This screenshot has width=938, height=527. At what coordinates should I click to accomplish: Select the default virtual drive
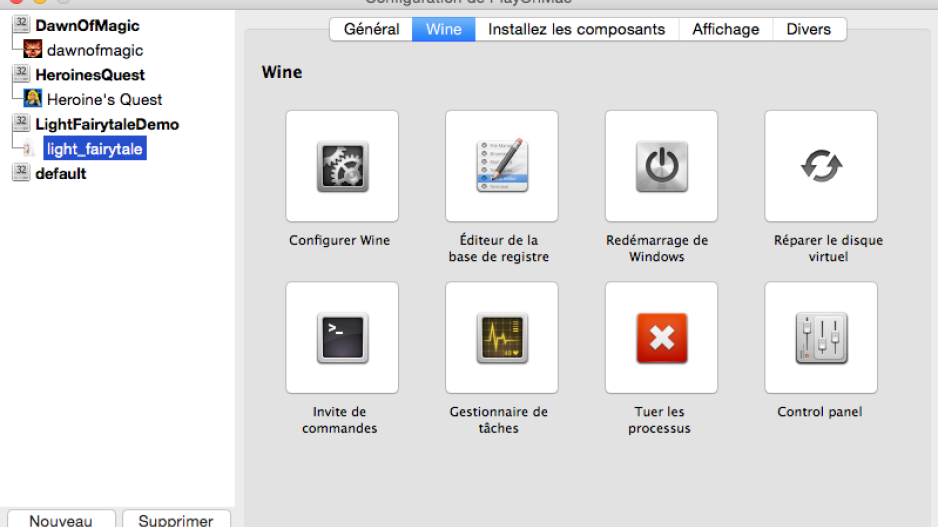[x=61, y=173]
